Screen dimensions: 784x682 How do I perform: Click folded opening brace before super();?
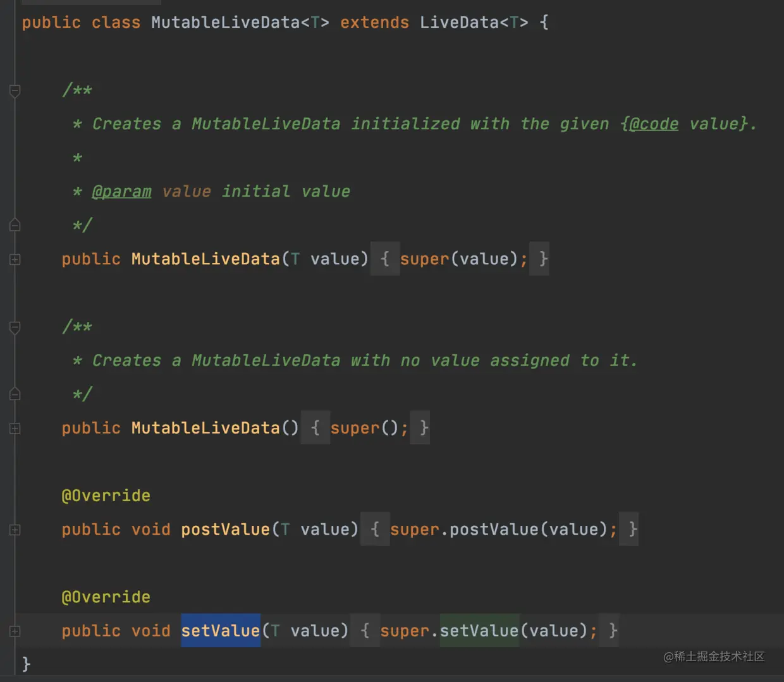315,427
